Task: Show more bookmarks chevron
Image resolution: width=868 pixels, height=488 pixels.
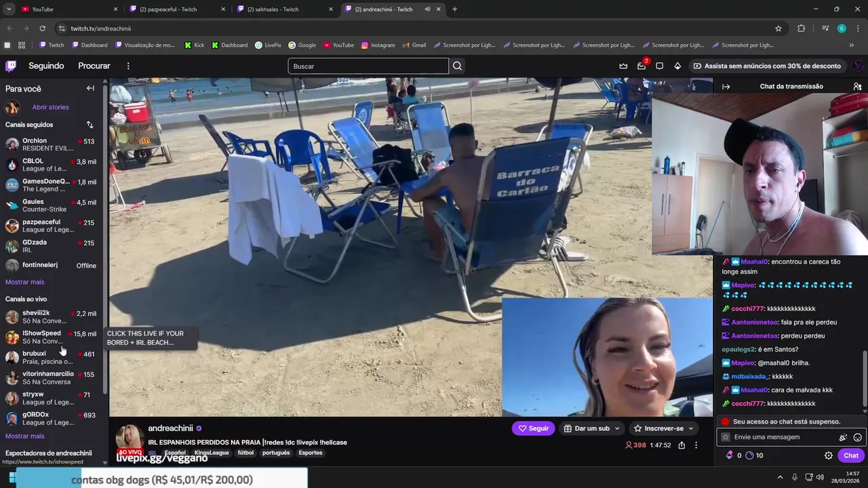Action: click(x=852, y=45)
